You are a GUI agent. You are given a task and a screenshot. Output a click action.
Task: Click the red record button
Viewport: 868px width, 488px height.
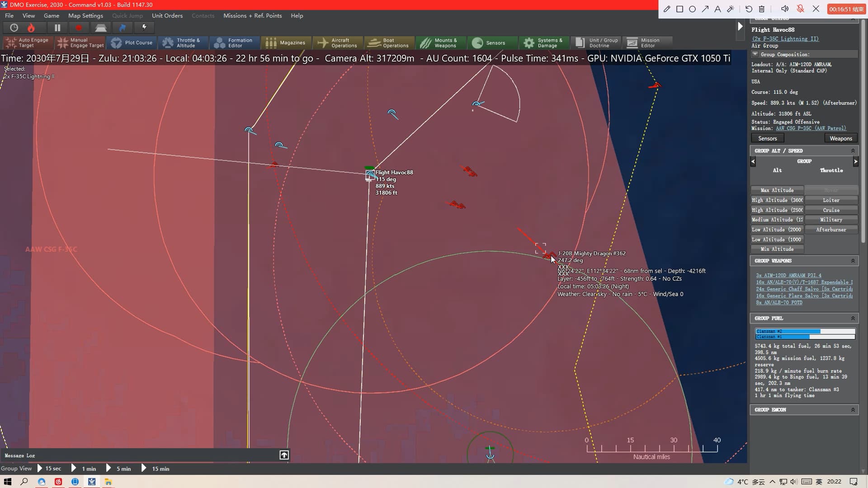click(79, 28)
